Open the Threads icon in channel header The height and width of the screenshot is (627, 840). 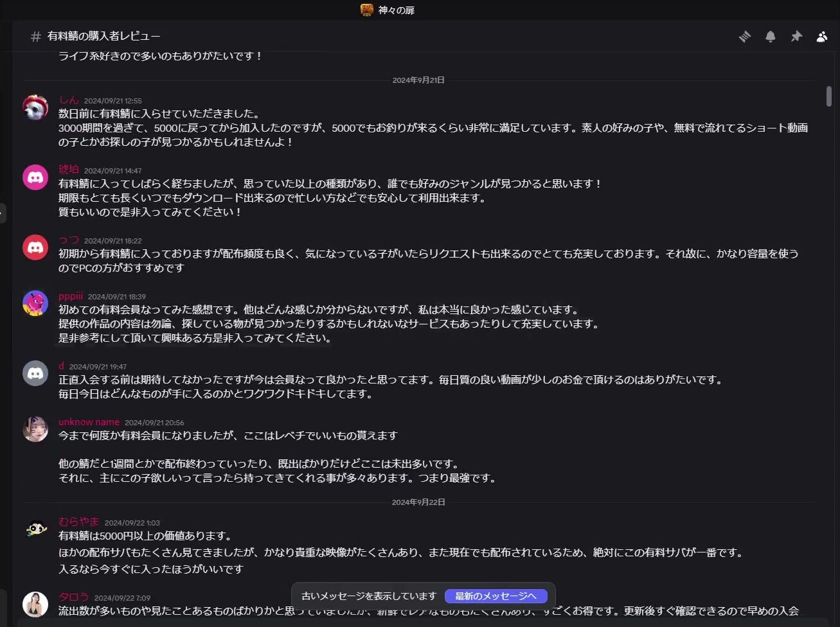[x=745, y=37]
